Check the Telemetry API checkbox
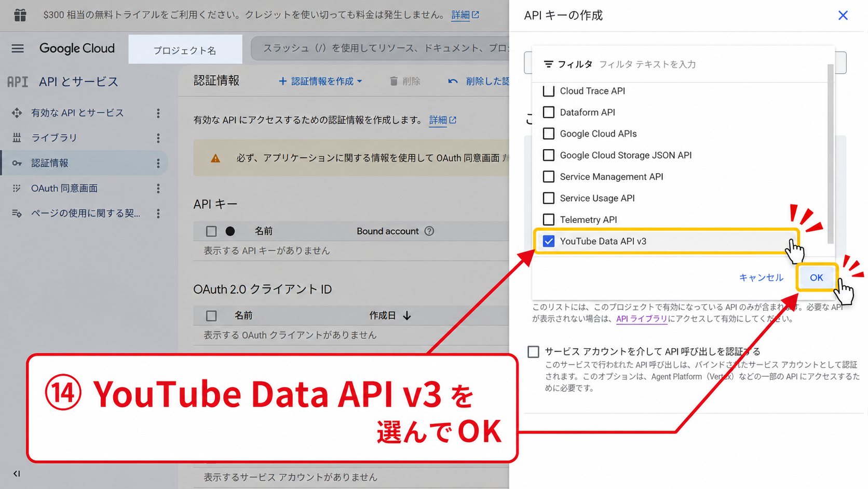Image resolution: width=868 pixels, height=489 pixels. (x=549, y=219)
